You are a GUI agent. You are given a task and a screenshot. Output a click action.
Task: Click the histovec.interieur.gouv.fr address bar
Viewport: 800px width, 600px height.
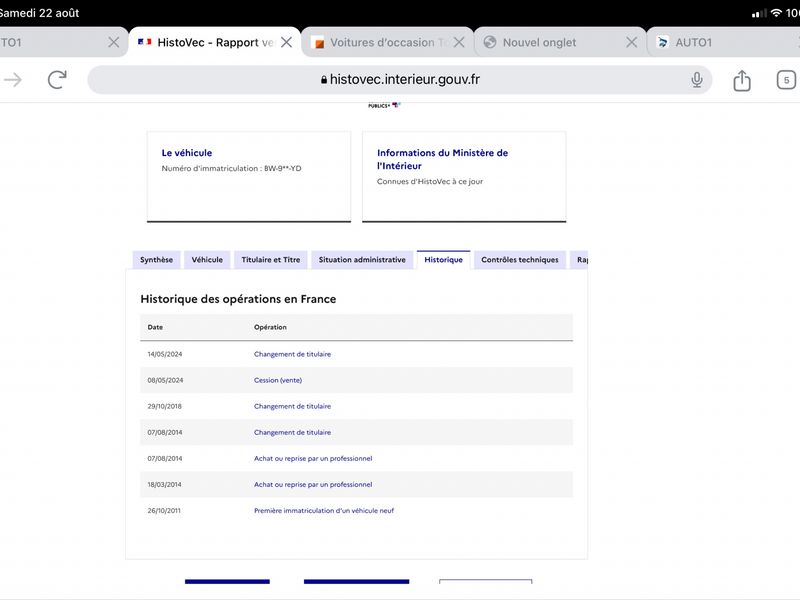coord(399,80)
